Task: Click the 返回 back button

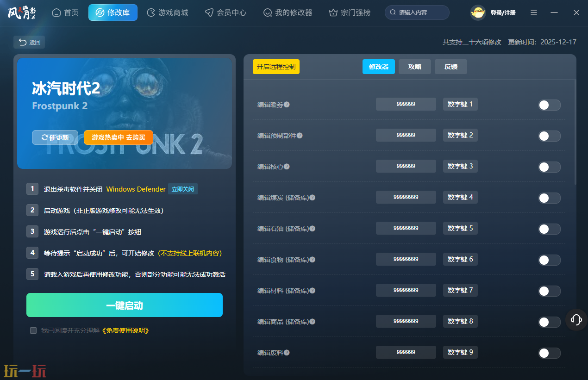Action: (29, 42)
